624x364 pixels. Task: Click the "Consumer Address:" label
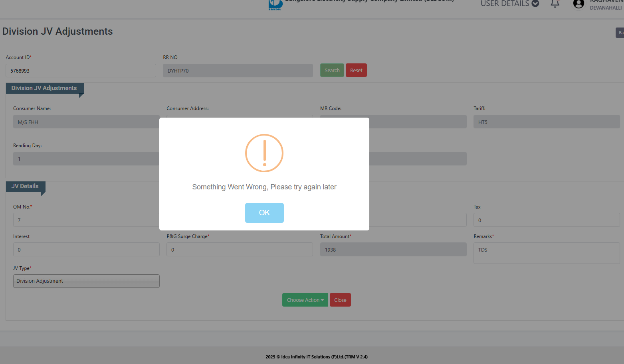[188, 108]
